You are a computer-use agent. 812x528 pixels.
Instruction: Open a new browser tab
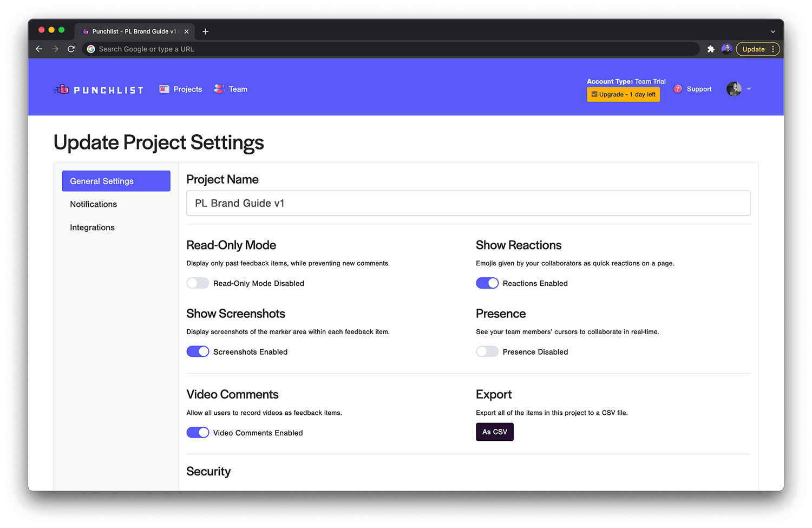[205, 31]
